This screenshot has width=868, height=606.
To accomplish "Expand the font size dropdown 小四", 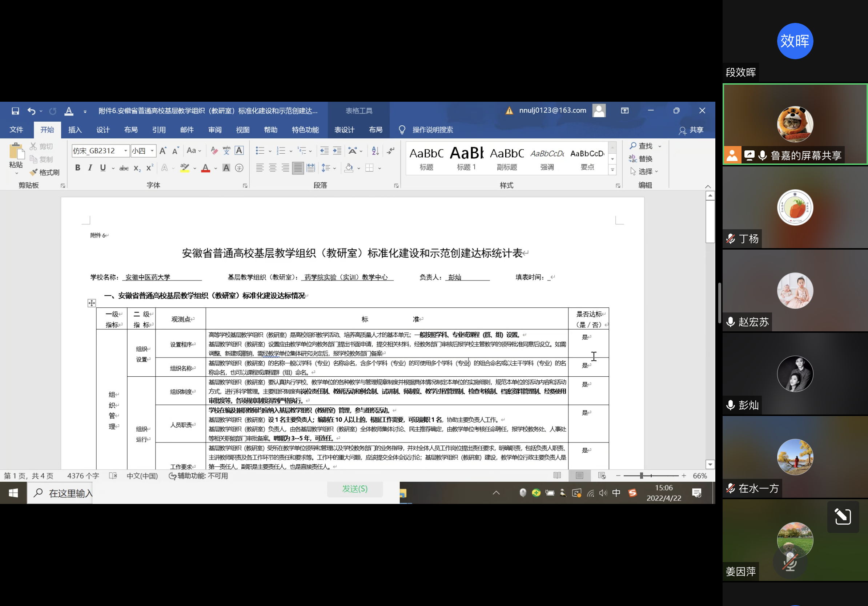I will pos(152,151).
